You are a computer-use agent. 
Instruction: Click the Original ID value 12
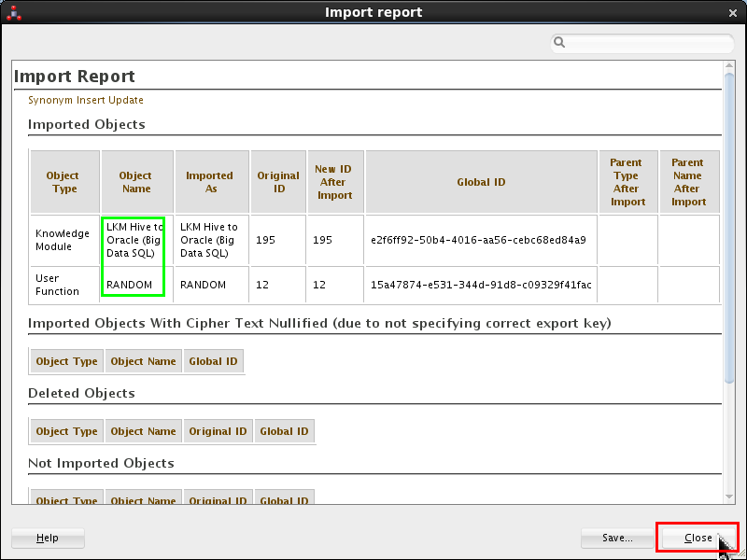pyautogui.click(x=262, y=285)
